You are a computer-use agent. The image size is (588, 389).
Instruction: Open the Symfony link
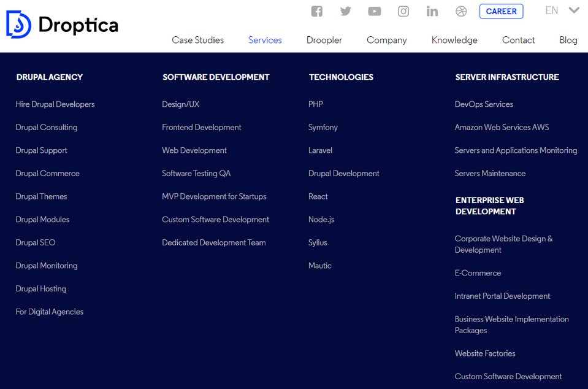click(x=323, y=127)
